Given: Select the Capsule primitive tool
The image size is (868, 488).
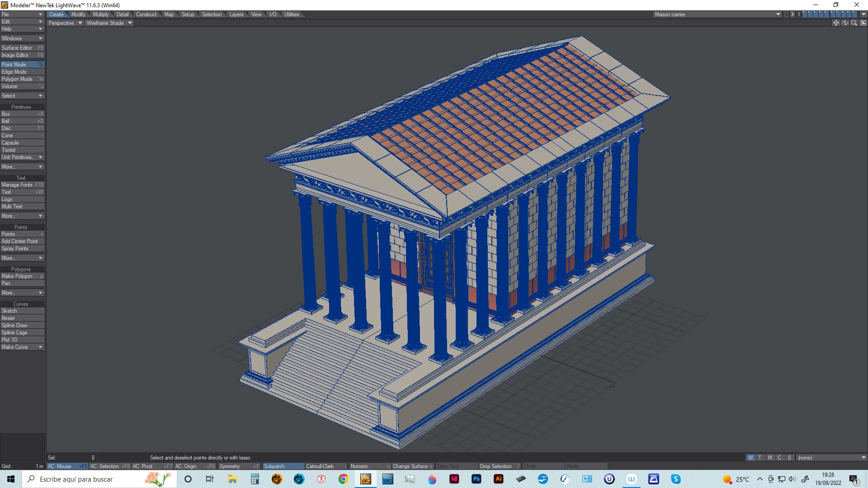Looking at the screenshot, I should click(22, 143).
